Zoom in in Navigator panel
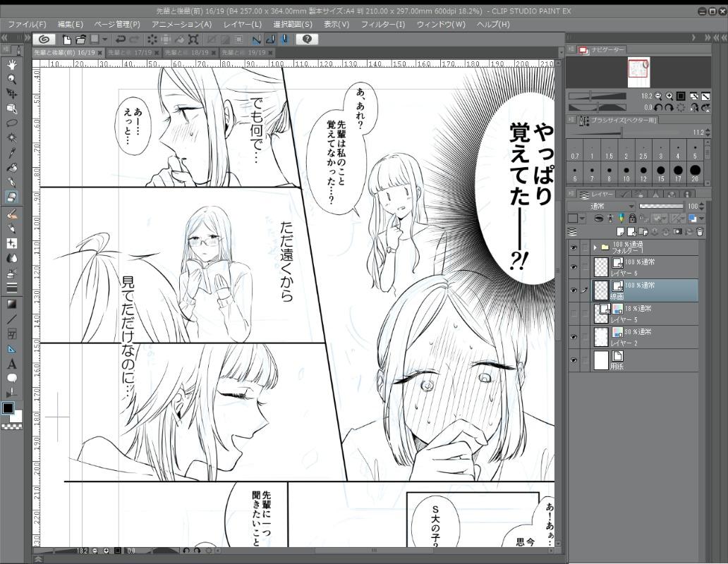 pyautogui.click(x=669, y=97)
